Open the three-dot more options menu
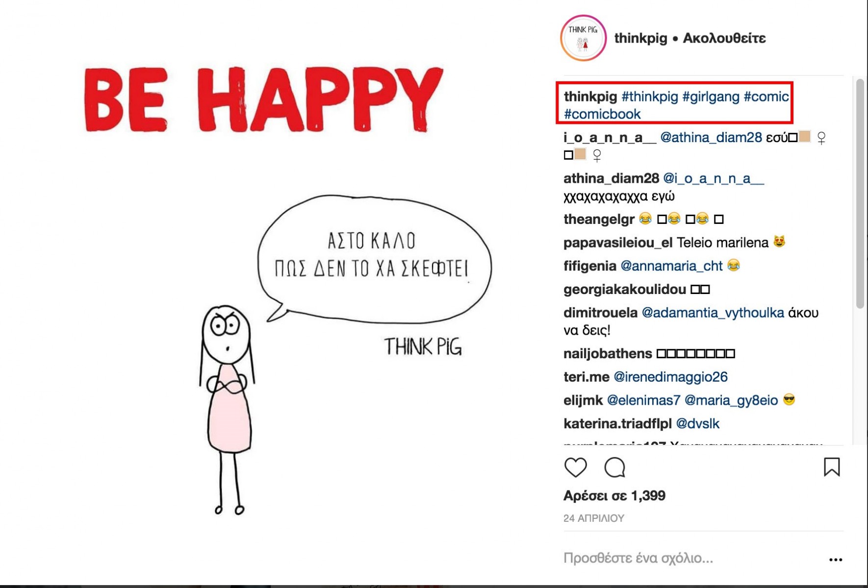This screenshot has height=588, width=868. pyautogui.click(x=836, y=560)
